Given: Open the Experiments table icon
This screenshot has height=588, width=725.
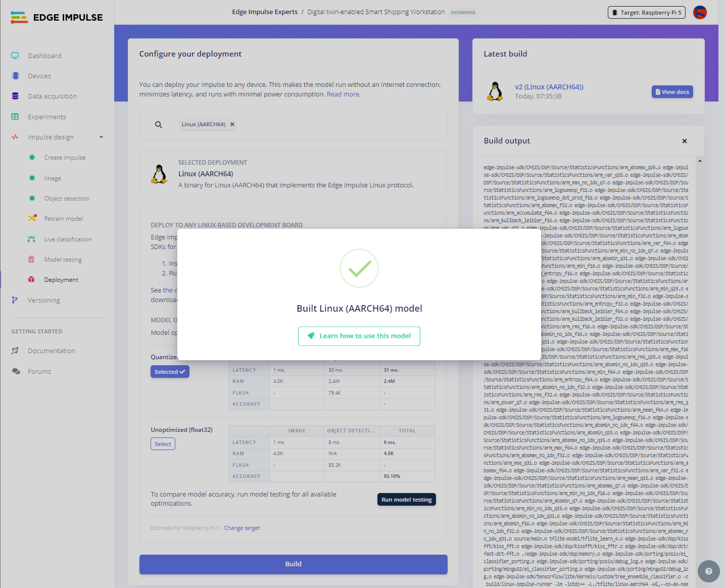Looking at the screenshot, I should point(15,117).
